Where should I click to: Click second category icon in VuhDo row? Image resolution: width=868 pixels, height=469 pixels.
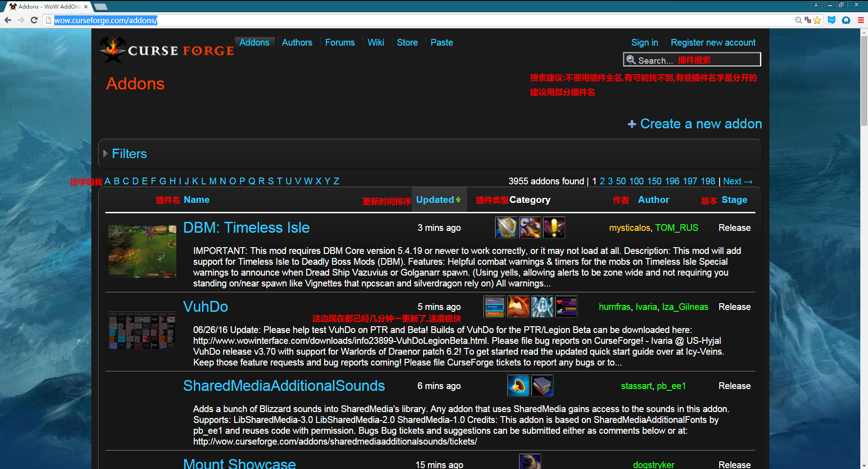click(518, 306)
